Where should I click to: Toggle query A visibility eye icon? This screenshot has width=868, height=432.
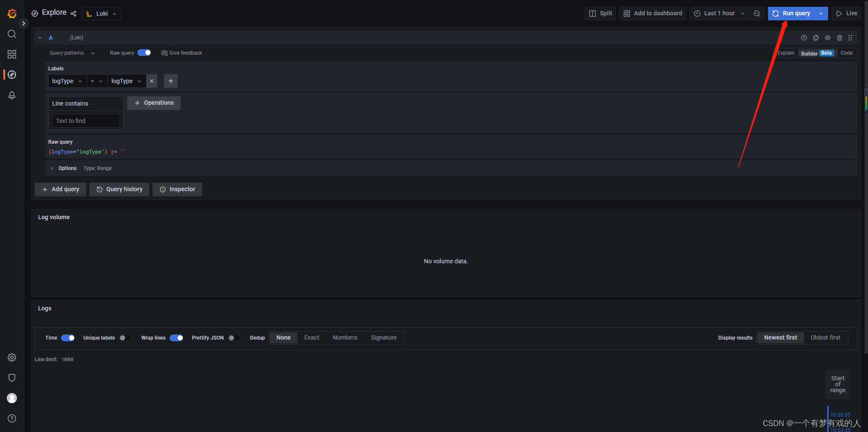828,38
